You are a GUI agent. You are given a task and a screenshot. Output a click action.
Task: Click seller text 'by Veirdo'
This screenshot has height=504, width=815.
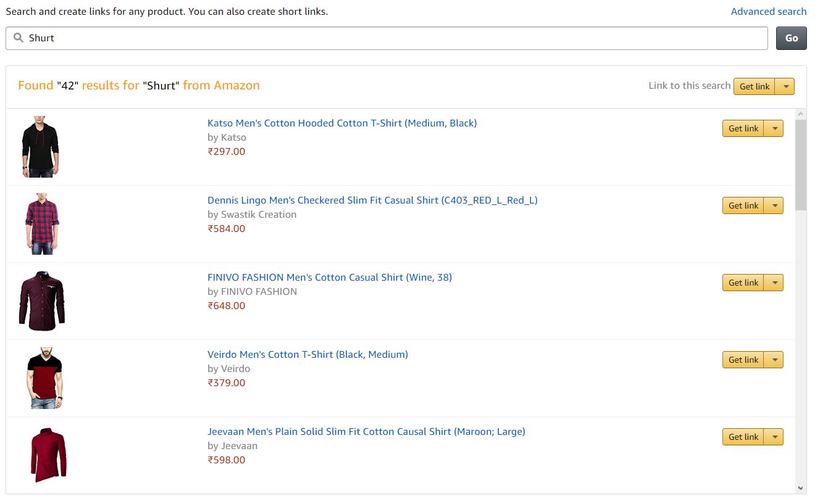pyautogui.click(x=228, y=369)
